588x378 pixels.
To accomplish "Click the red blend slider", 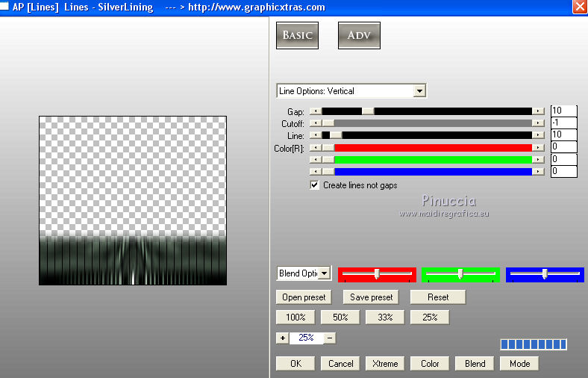I will (x=377, y=274).
